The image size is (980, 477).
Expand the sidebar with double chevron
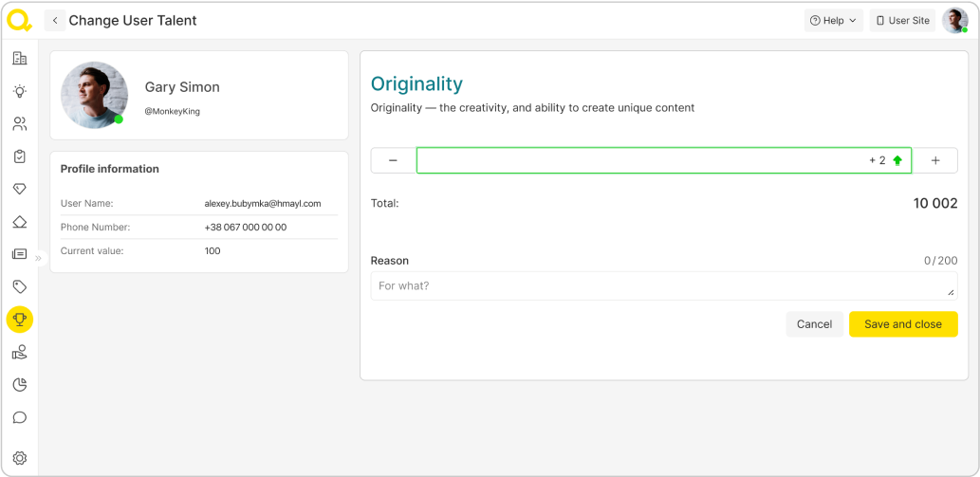(x=39, y=257)
